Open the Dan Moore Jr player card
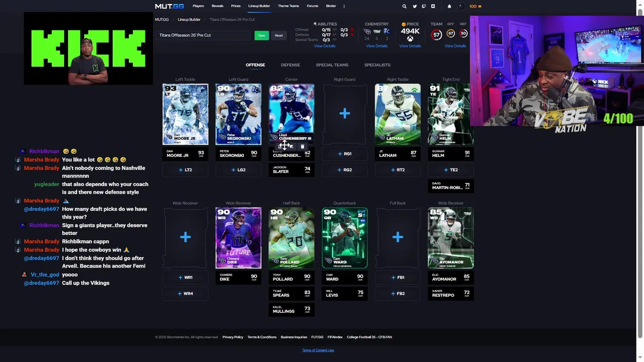644x362 pixels. click(x=185, y=114)
